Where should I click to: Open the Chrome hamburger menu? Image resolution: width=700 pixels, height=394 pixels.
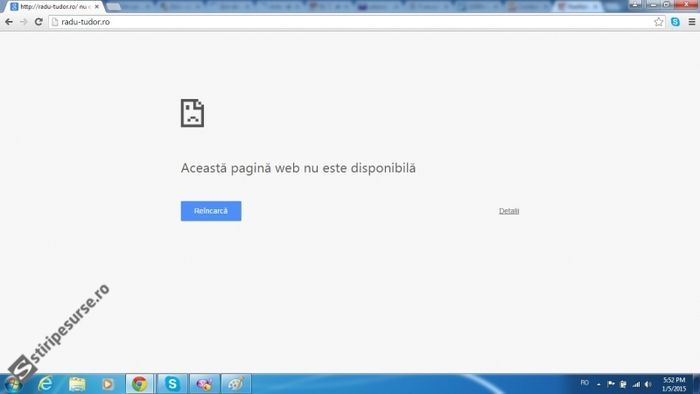692,22
